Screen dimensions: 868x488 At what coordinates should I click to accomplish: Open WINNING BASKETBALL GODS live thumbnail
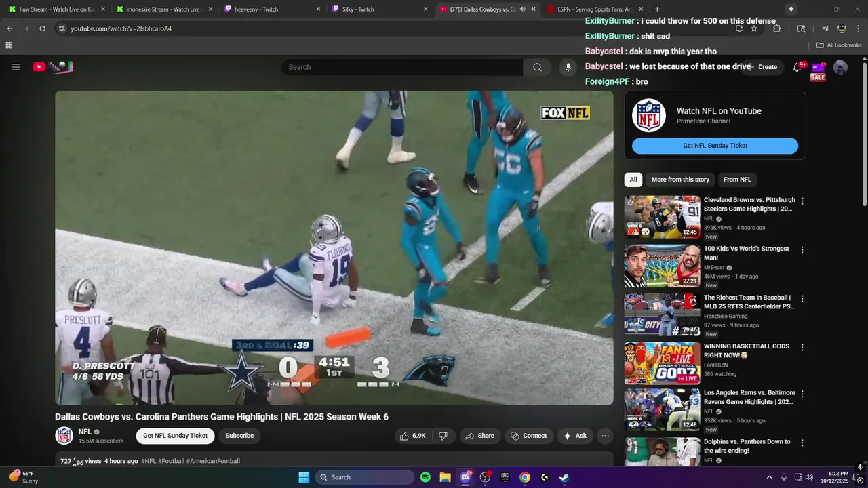662,363
